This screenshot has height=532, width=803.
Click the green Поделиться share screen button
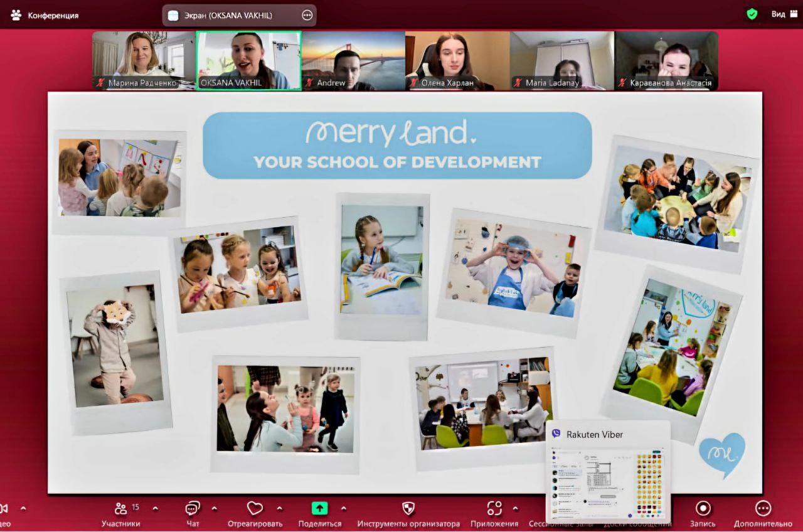(320, 514)
